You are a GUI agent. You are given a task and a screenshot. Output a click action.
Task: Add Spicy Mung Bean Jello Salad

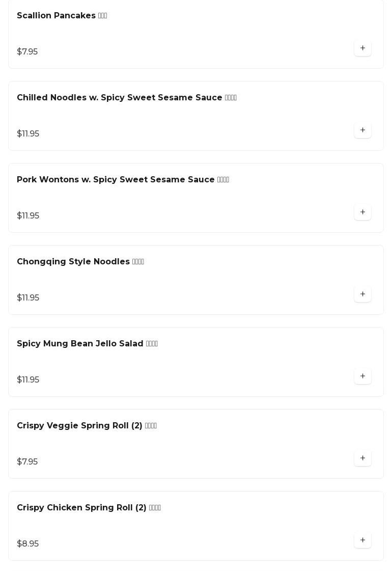tap(362, 376)
